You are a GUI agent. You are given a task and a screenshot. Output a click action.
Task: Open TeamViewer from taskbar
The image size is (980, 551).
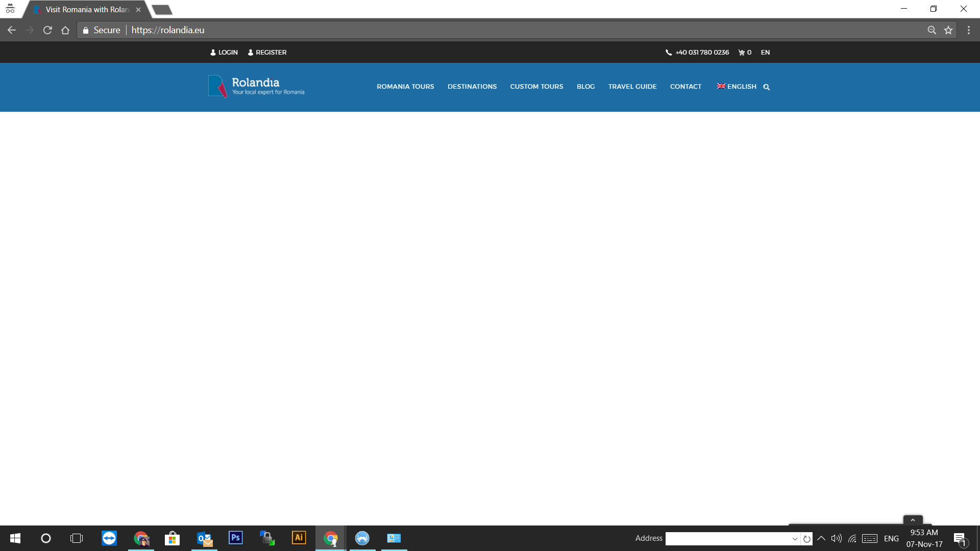tap(109, 538)
